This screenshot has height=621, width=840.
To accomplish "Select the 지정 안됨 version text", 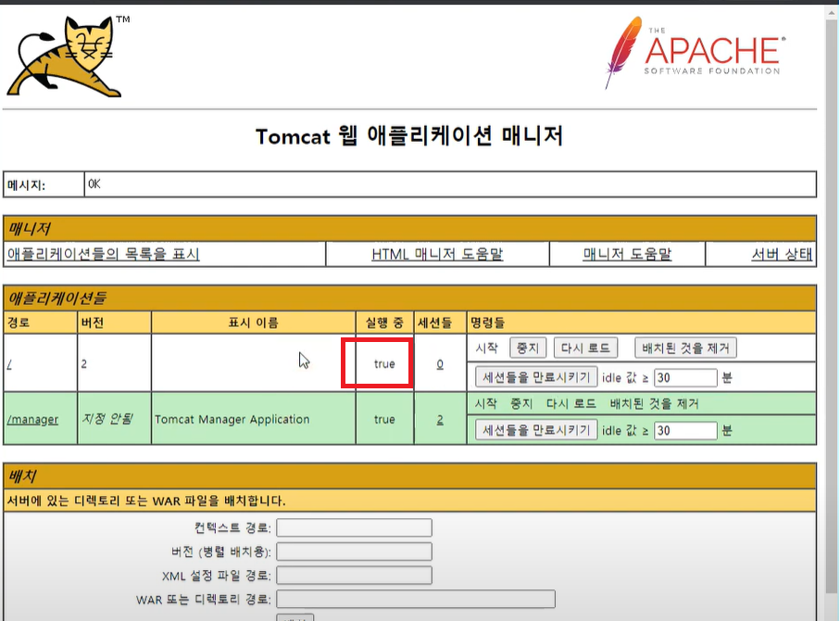I will click(x=107, y=419).
